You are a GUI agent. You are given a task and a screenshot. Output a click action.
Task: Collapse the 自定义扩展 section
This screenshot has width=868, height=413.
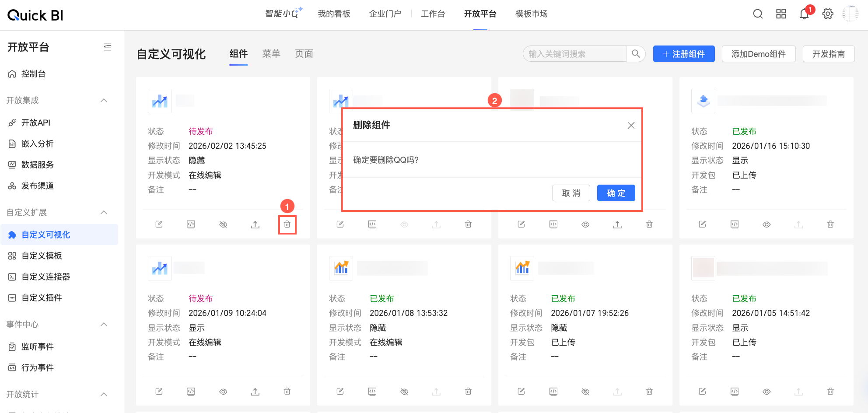point(104,213)
